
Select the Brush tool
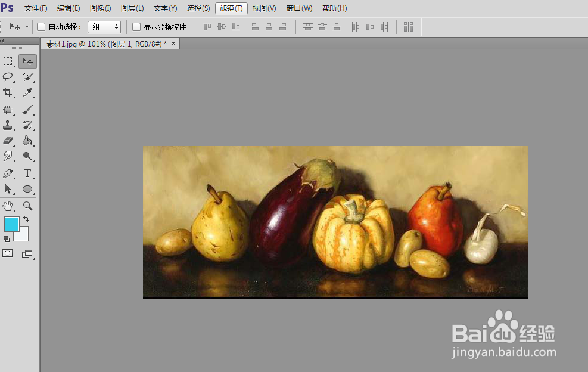click(x=27, y=110)
